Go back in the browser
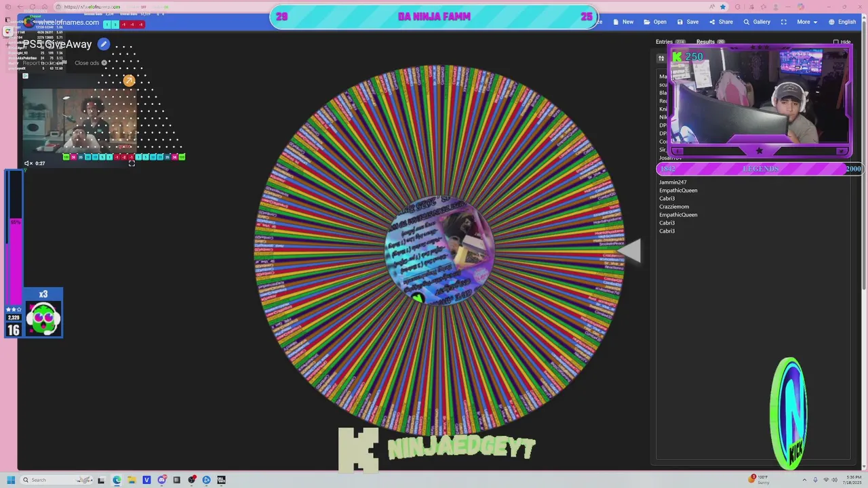 pos(20,7)
